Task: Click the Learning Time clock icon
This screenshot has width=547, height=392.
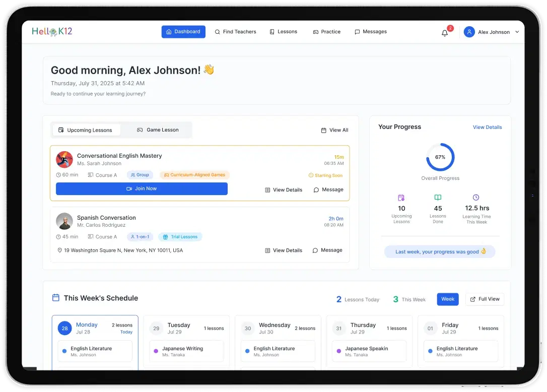Action: tap(476, 198)
